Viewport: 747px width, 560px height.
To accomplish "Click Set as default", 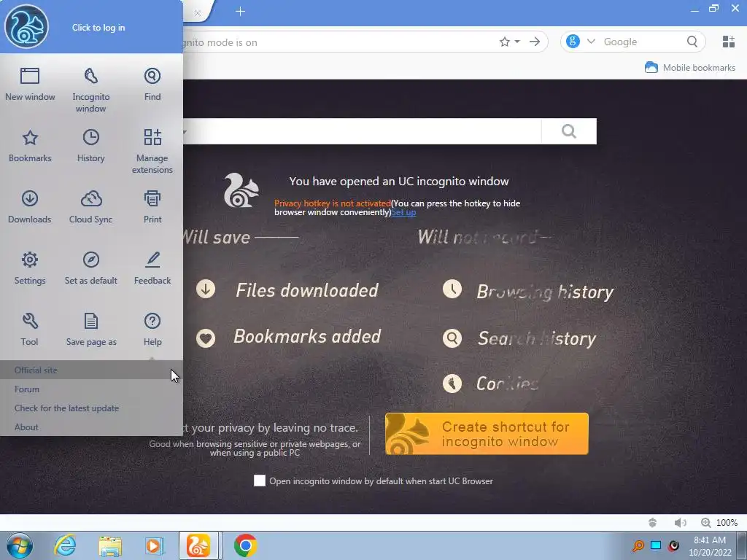I will (91, 268).
